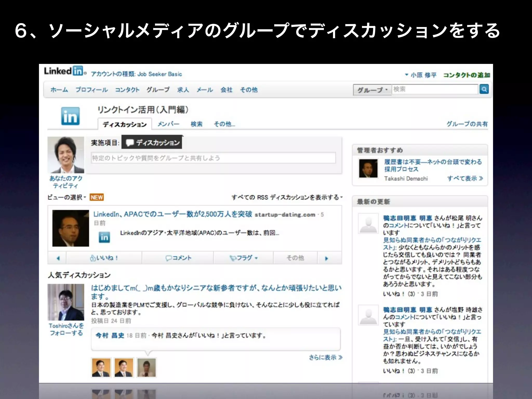Click the blue search magnifier button
532x399 pixels.
(x=484, y=89)
